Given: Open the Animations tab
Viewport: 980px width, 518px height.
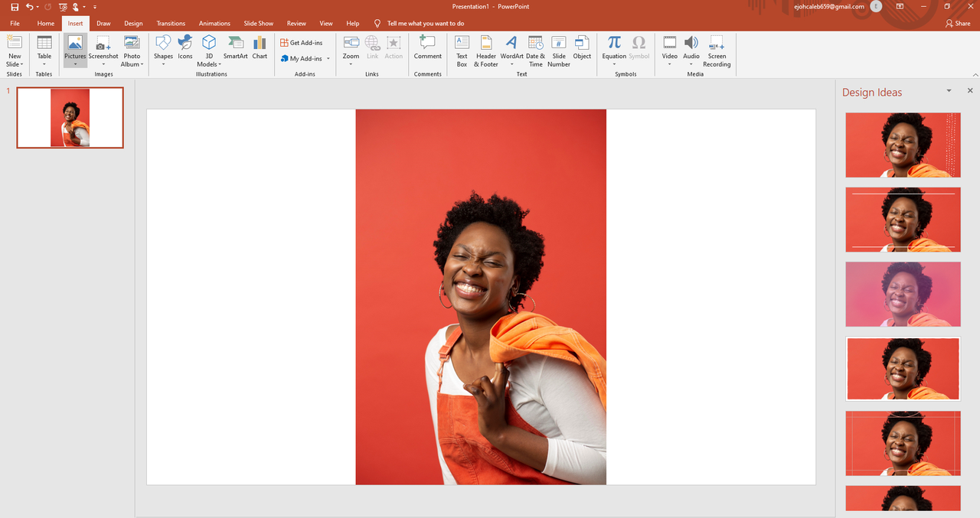Looking at the screenshot, I should 214,24.
